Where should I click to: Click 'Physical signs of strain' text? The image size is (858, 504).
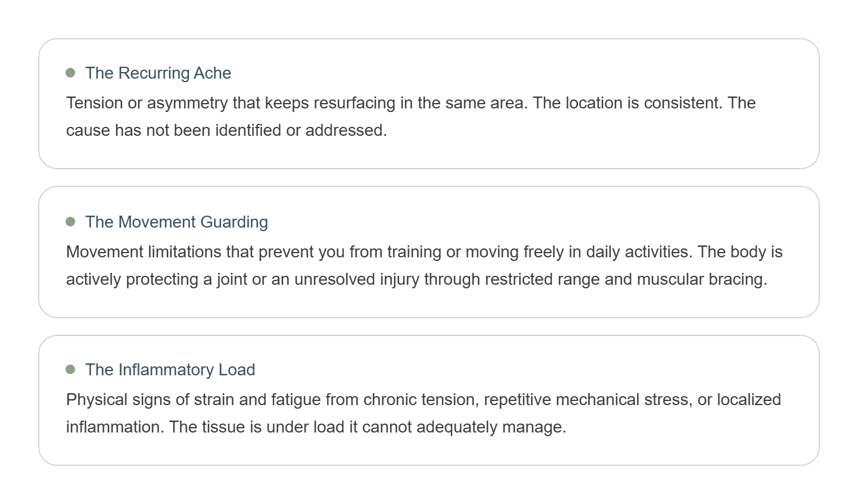(x=150, y=399)
